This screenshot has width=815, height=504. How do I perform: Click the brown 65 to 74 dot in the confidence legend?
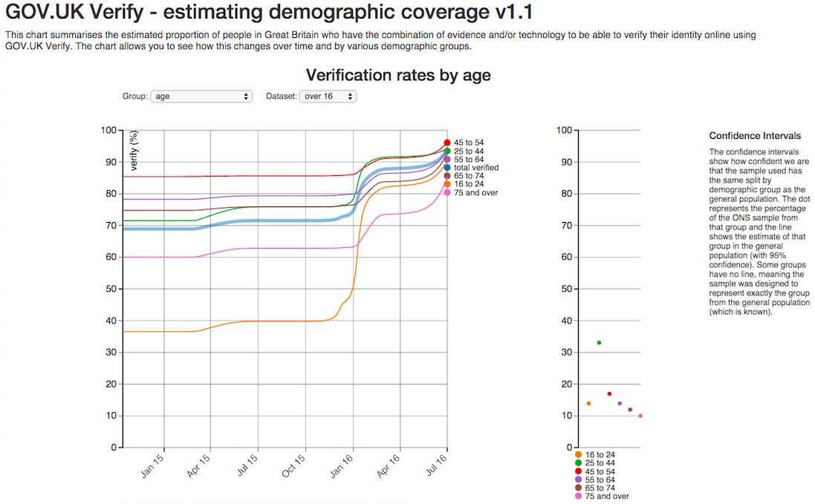point(579,488)
